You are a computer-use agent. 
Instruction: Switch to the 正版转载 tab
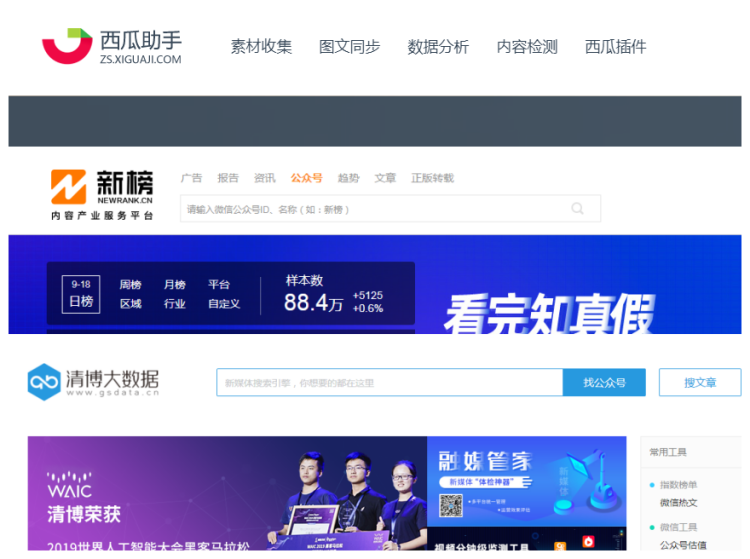432,178
